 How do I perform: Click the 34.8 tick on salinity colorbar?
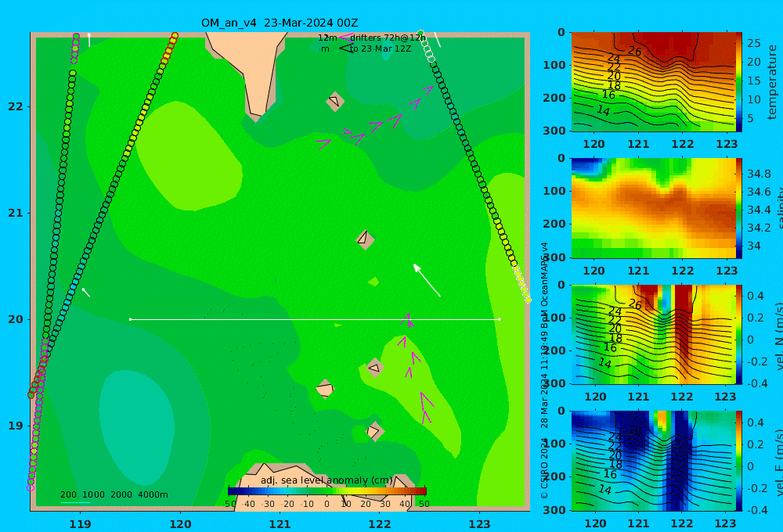coord(759,174)
